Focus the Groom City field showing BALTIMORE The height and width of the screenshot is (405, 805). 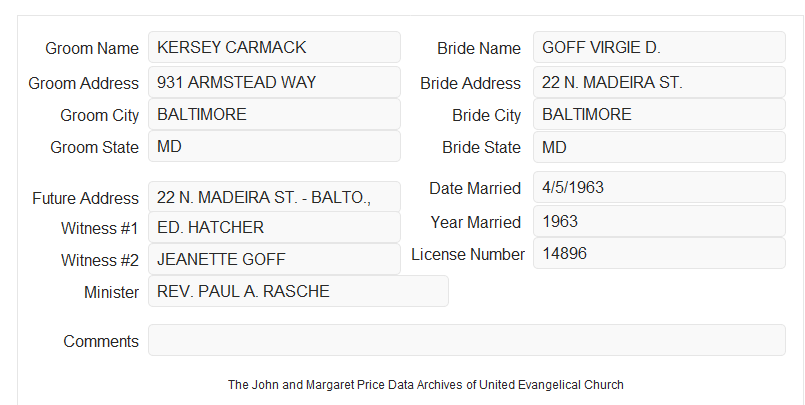click(x=274, y=114)
